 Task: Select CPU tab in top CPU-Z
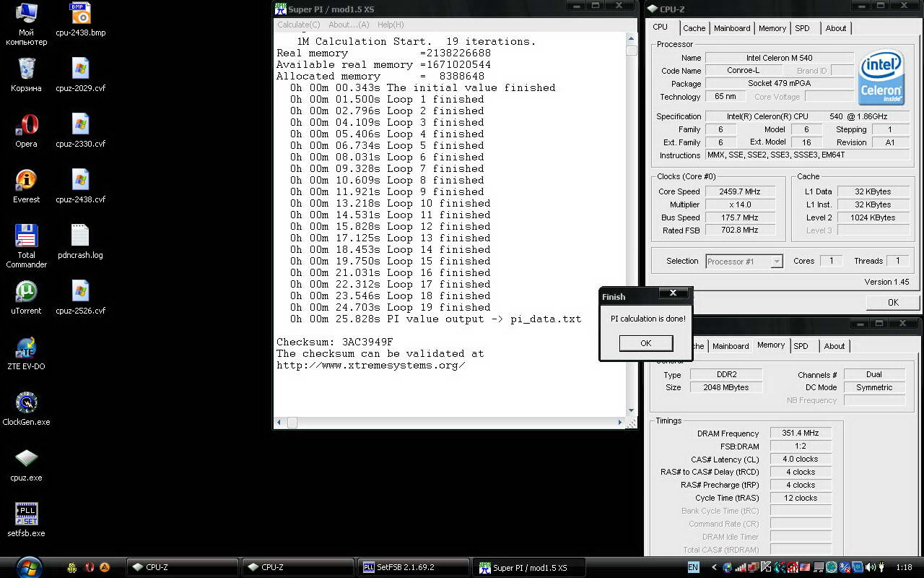pos(661,27)
